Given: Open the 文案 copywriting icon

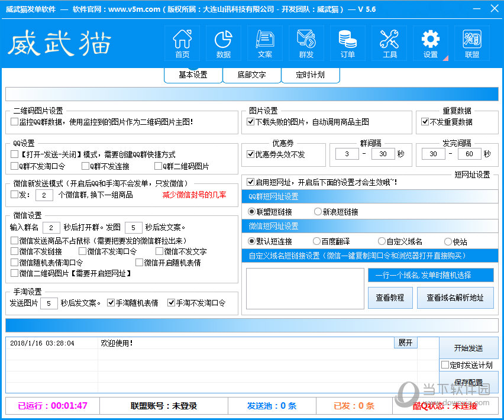Looking at the screenshot, I should 265,43.
